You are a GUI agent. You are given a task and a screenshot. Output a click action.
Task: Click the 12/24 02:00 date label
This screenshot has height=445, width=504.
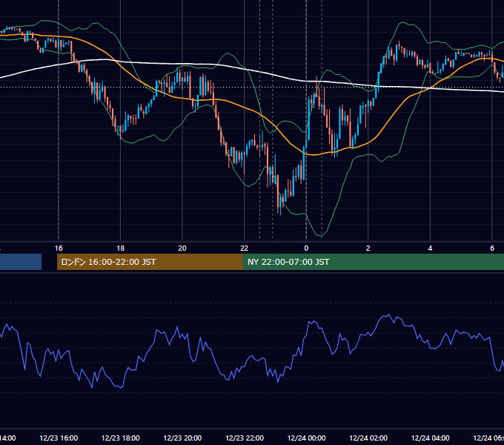tap(368, 438)
